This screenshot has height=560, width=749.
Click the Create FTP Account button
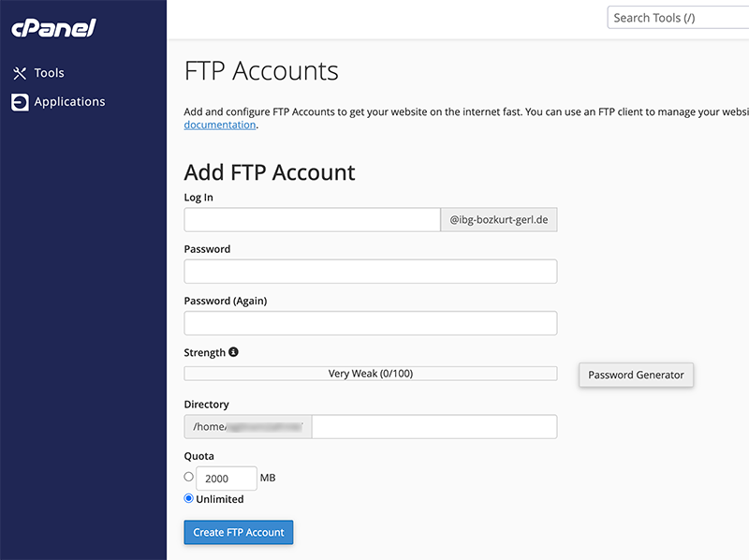[x=238, y=532]
